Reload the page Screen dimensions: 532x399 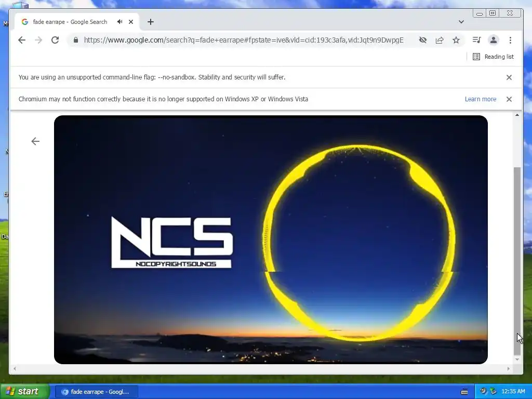(x=55, y=40)
